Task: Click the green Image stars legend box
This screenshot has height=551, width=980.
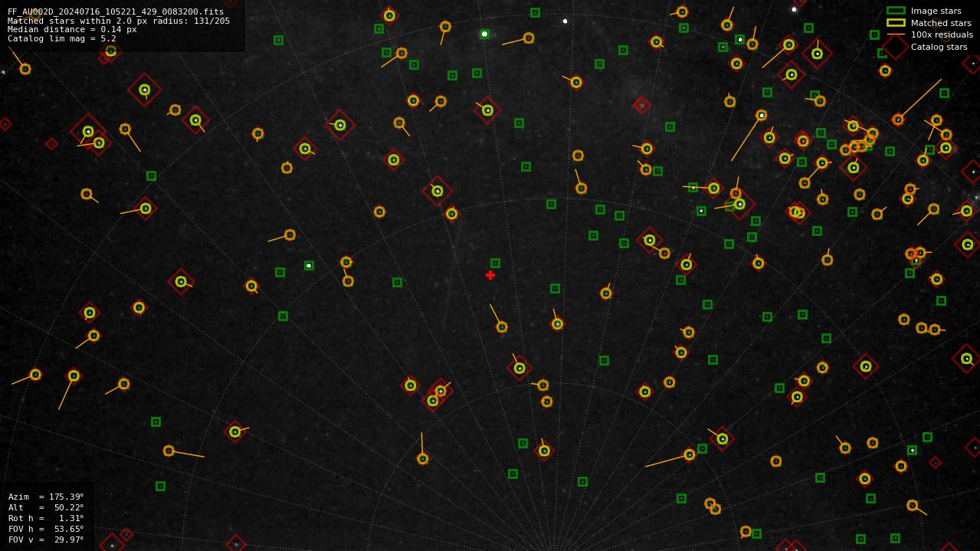Action: [x=896, y=11]
